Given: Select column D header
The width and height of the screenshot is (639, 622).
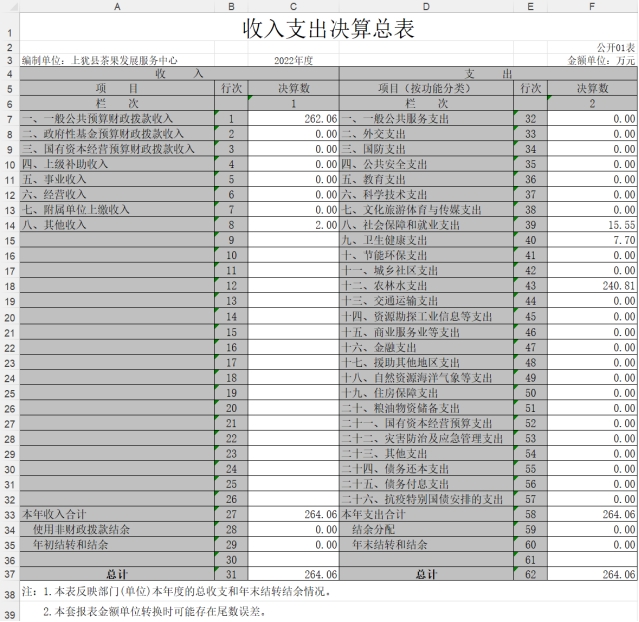Looking at the screenshot, I should [x=425, y=6].
